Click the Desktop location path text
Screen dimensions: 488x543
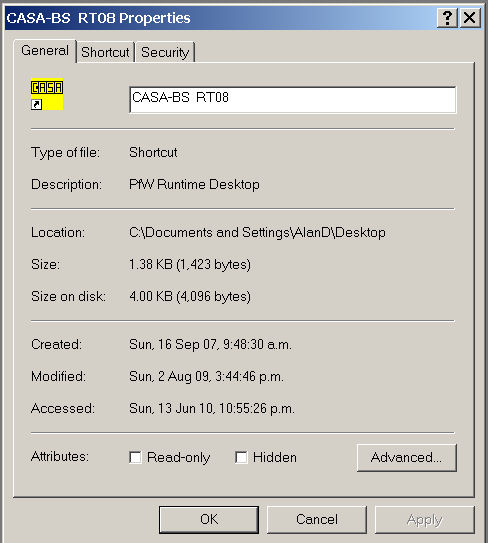(x=257, y=232)
